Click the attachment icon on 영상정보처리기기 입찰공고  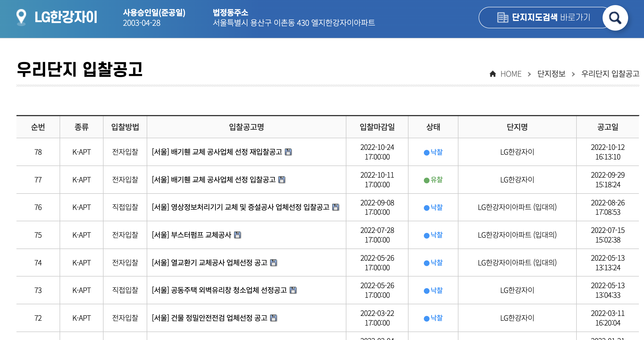(x=336, y=207)
